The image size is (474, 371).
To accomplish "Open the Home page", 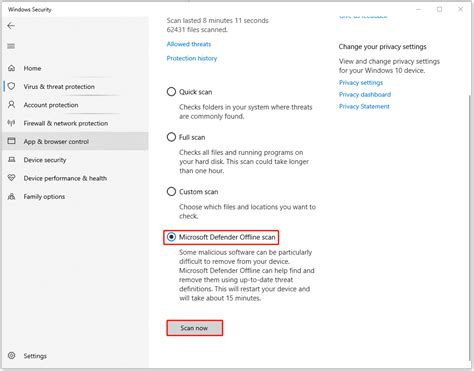I will tap(75, 68).
